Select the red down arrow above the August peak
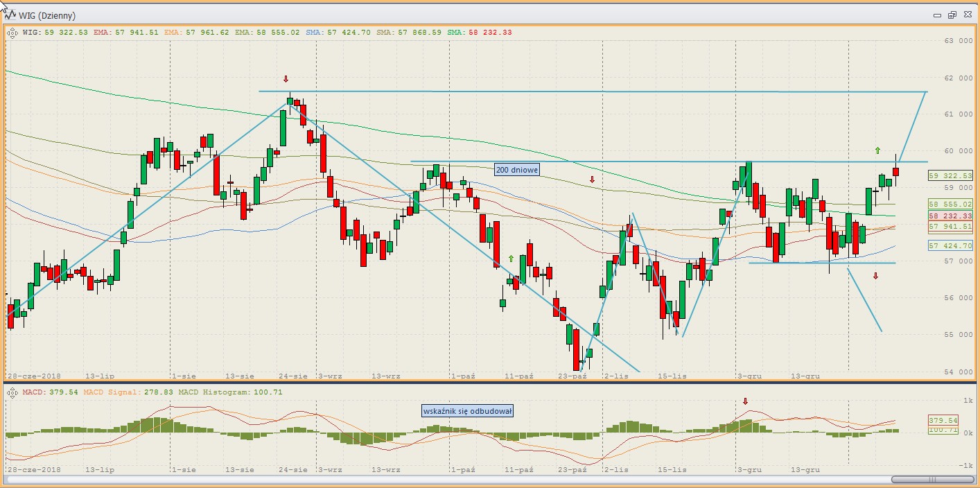Viewport: 980px width, 488px height. (286, 79)
